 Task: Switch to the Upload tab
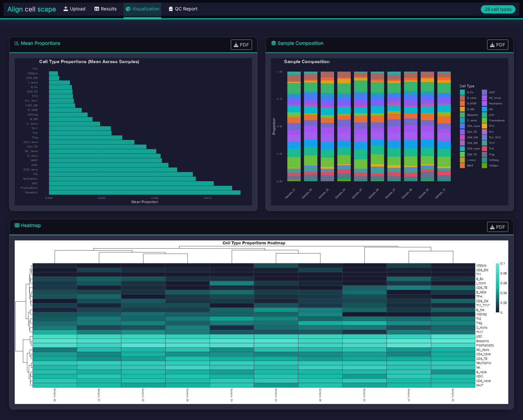75,9
